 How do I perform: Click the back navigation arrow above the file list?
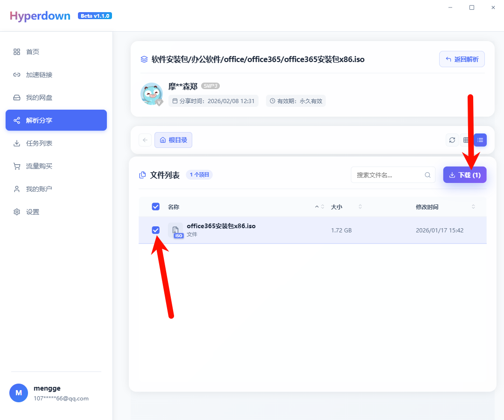click(145, 140)
